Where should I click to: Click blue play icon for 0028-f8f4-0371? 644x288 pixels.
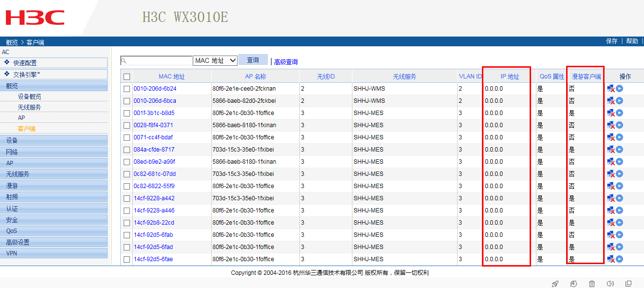619,125
